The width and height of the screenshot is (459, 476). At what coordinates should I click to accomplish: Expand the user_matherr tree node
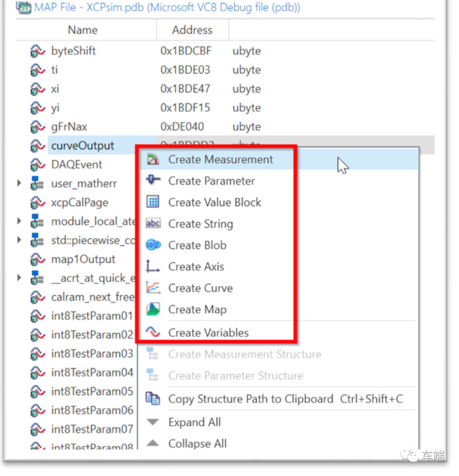pyautogui.click(x=19, y=183)
